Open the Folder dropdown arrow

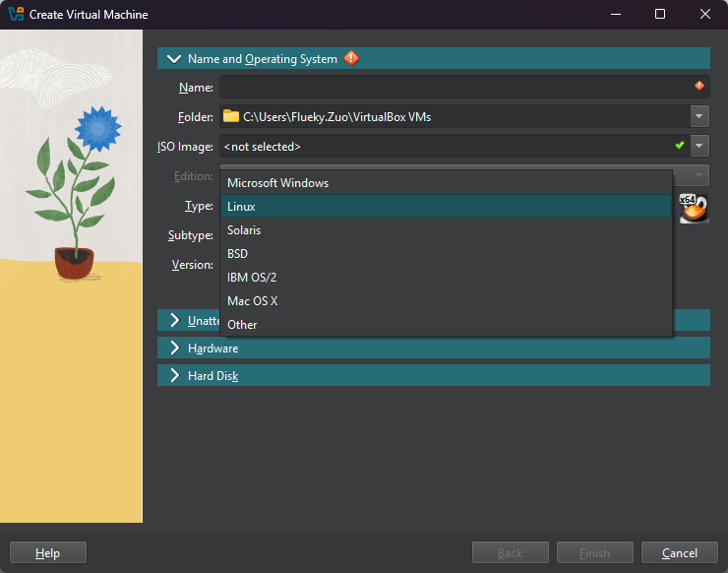point(699,116)
